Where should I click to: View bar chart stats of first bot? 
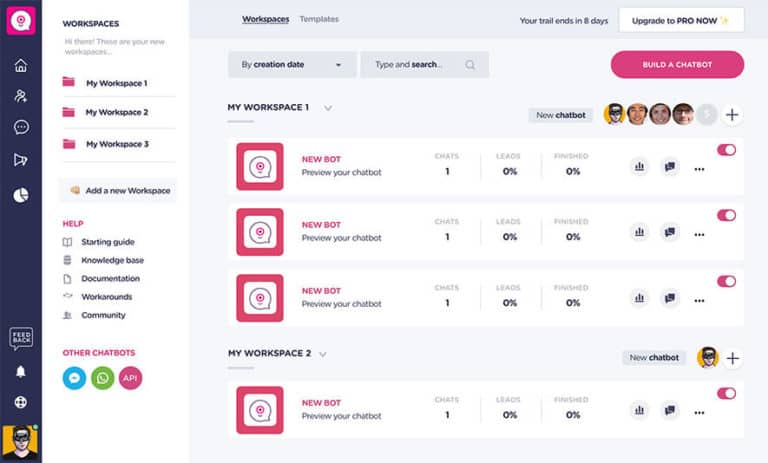point(639,167)
